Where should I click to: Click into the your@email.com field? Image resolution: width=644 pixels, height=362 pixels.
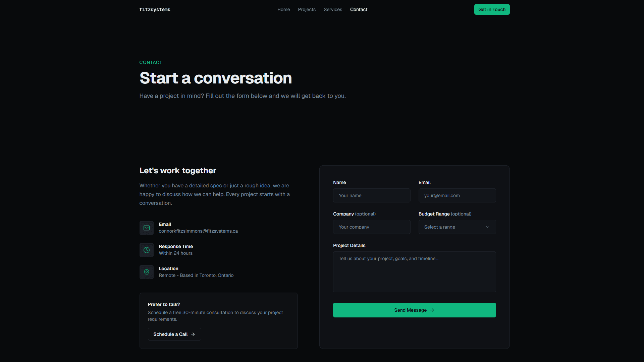coord(457,195)
